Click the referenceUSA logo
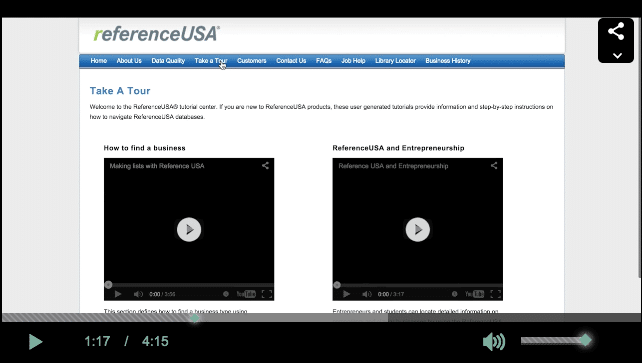Image resolution: width=642 pixels, height=363 pixels. [x=156, y=34]
